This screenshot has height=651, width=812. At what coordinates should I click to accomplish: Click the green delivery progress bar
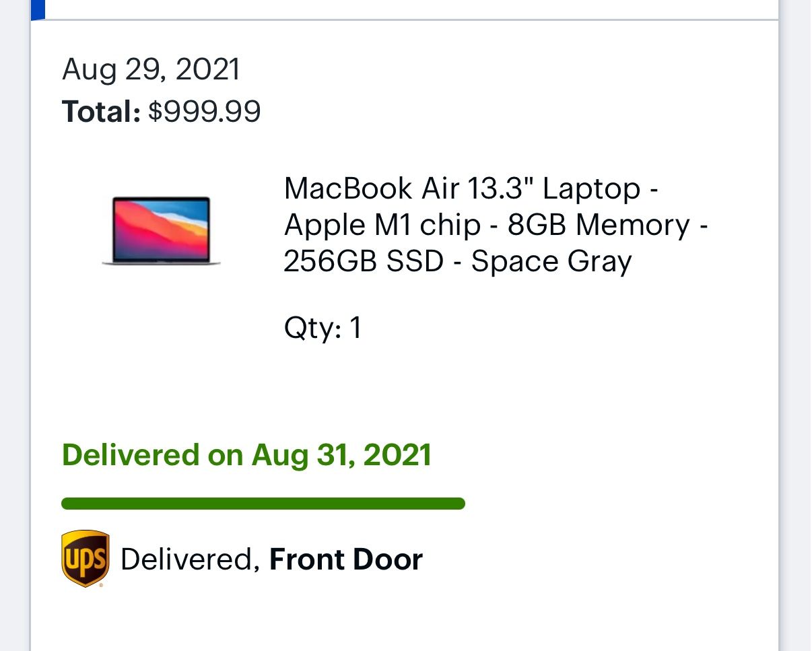[263, 504]
